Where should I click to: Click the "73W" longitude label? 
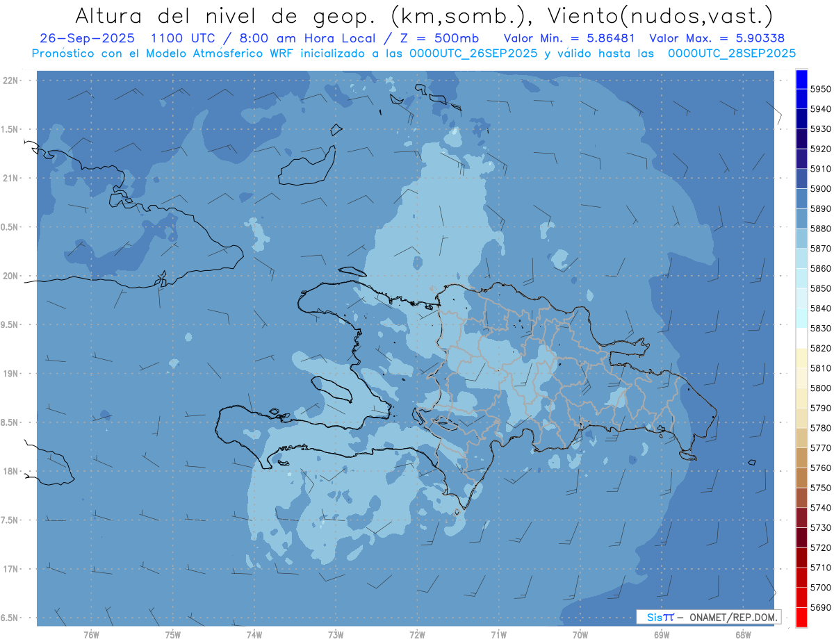pos(336,635)
